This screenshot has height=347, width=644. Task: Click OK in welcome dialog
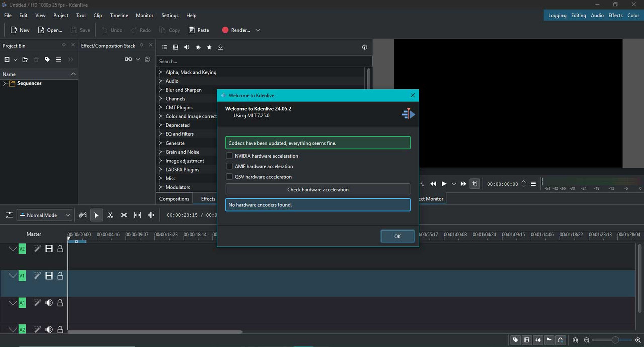coord(397,236)
